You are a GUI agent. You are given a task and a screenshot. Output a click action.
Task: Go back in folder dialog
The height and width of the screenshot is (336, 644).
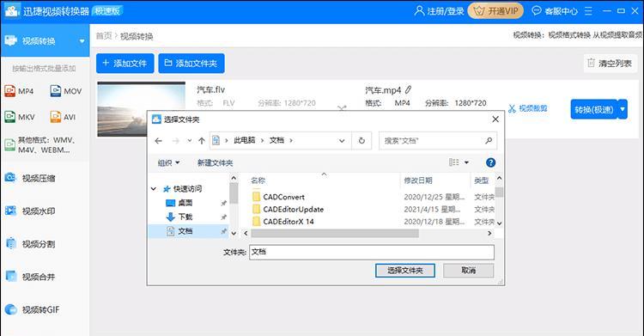[158, 141]
